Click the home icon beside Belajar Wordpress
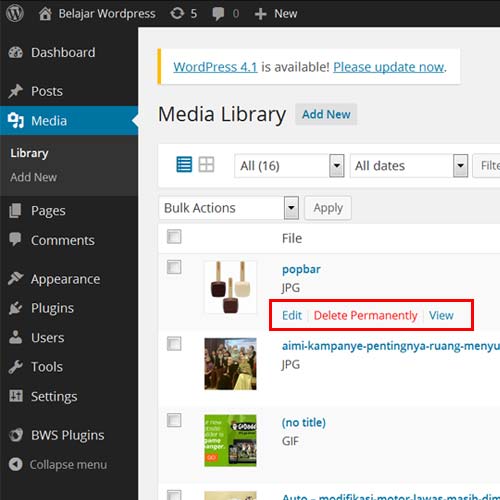The height and width of the screenshot is (500, 500). pos(45,14)
